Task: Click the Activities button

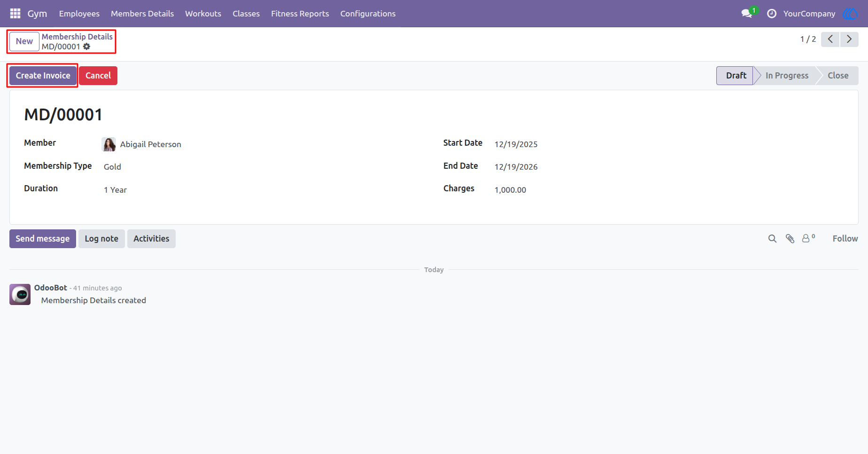Action: pos(151,239)
